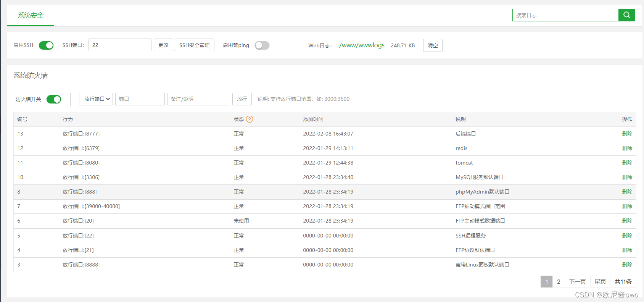
Task: Click 放行端口:[6379] cell
Action: [x=81, y=148]
